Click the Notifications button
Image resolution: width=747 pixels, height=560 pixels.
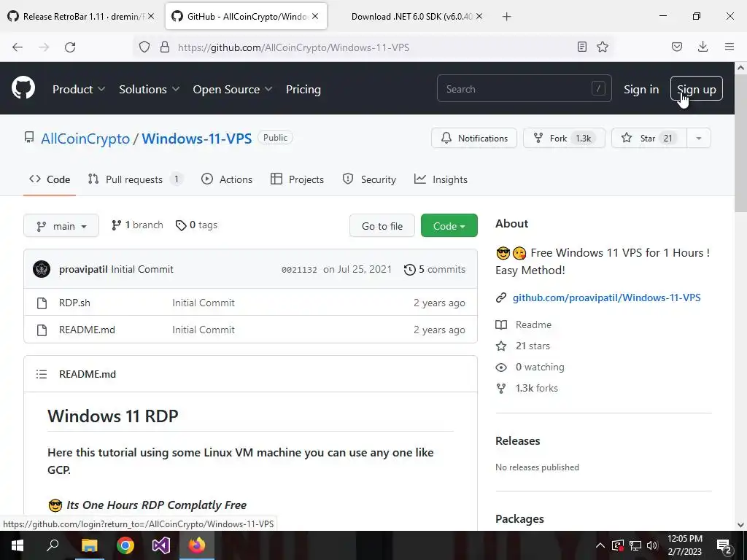click(x=474, y=138)
